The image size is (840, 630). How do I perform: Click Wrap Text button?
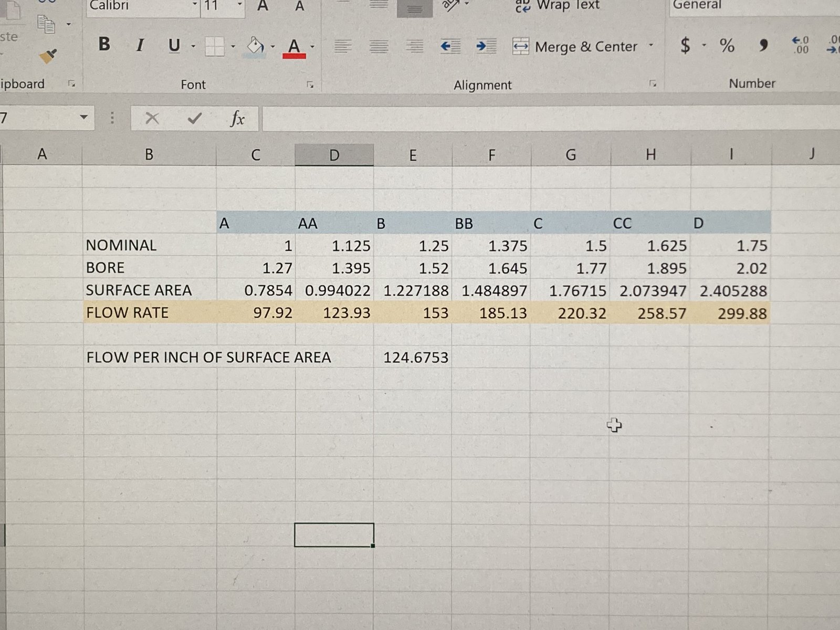coord(558,5)
